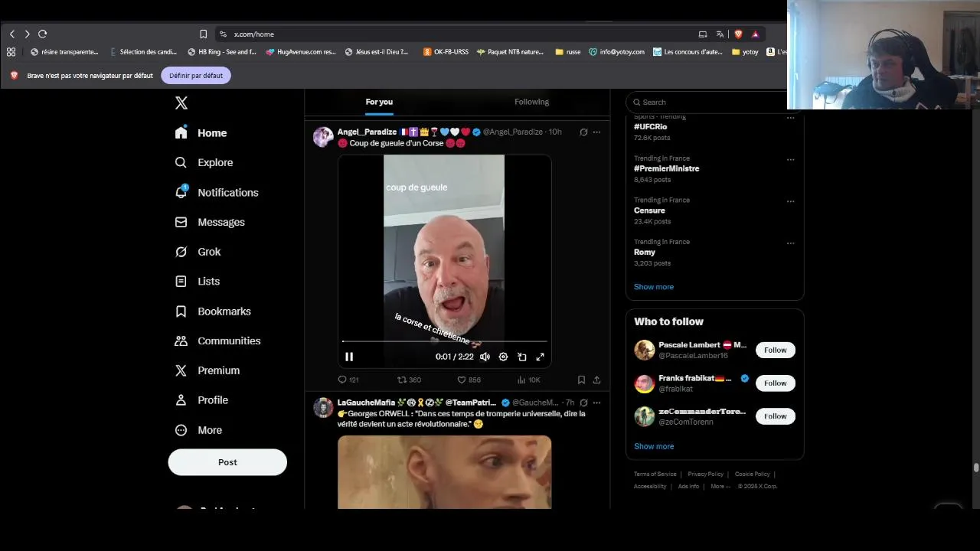Follow zeCommanderTorenn
Screen dimensions: 980x551
coord(775,416)
